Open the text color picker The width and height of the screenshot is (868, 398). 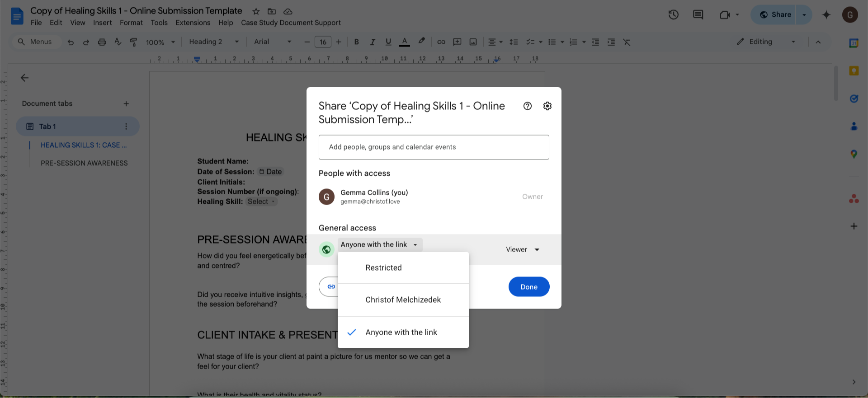click(x=405, y=42)
